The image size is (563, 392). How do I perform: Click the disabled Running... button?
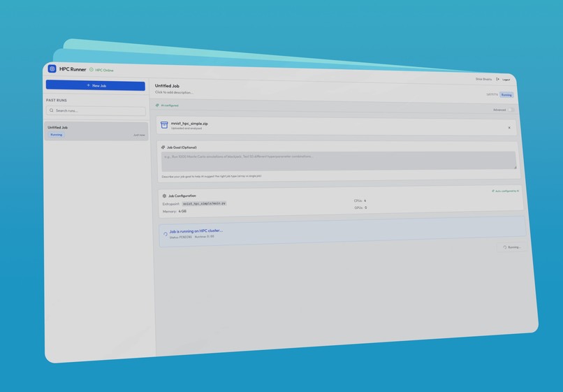tap(512, 247)
